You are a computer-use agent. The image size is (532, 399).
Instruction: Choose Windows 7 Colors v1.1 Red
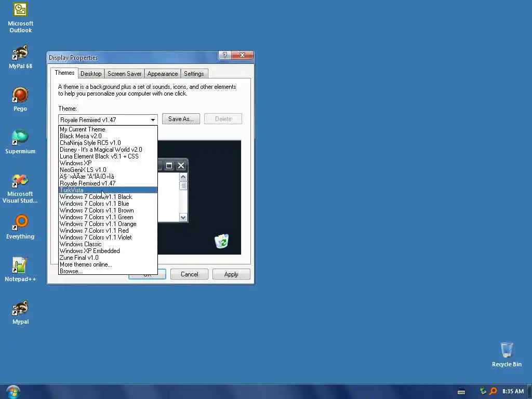click(x=108, y=231)
